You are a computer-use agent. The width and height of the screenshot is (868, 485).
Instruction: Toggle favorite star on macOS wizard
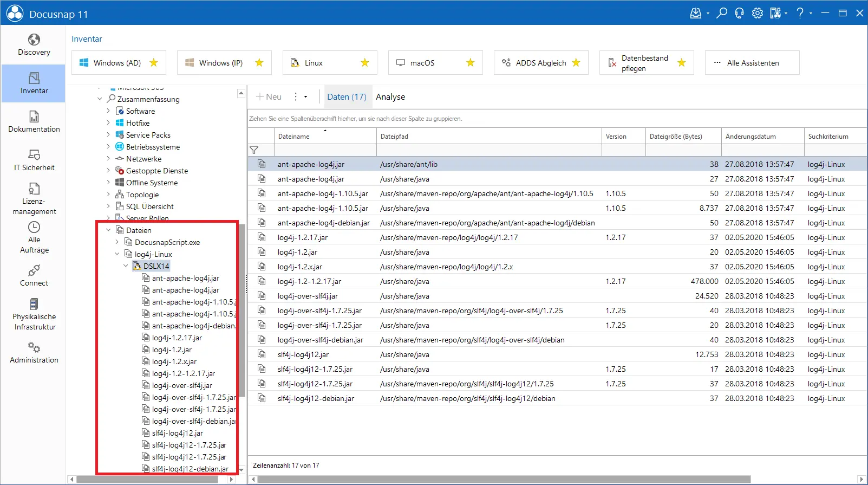point(471,63)
